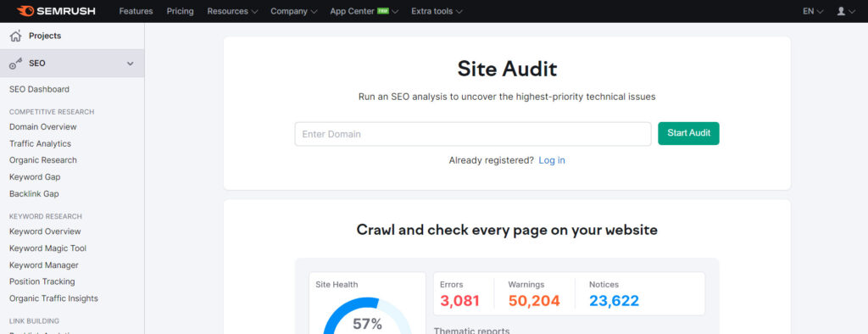Open Domain Overview
868x334 pixels.
click(x=43, y=127)
